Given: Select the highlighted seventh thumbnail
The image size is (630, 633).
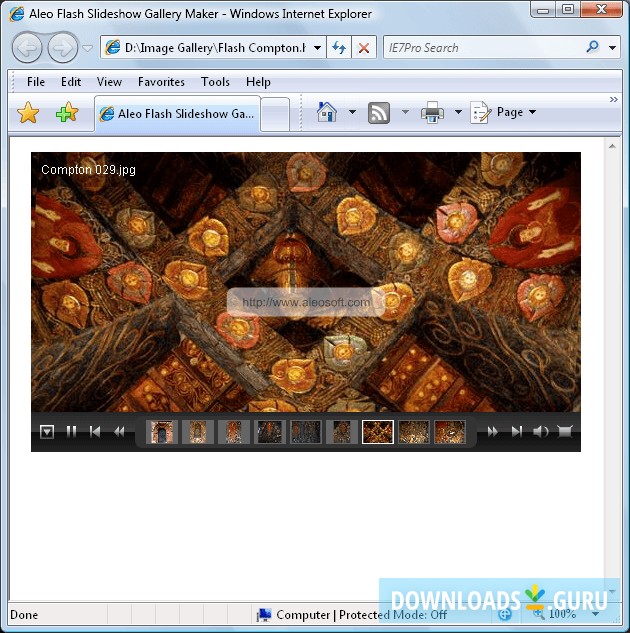Looking at the screenshot, I should coord(378,432).
